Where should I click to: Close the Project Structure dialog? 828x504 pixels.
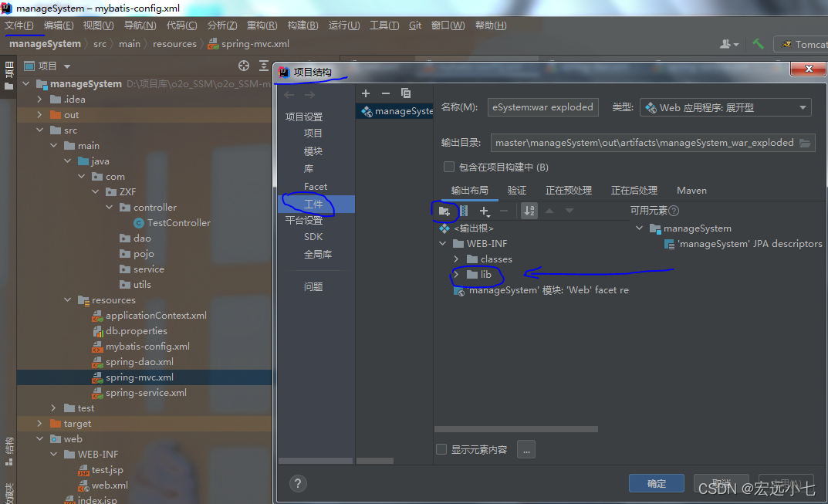(809, 69)
